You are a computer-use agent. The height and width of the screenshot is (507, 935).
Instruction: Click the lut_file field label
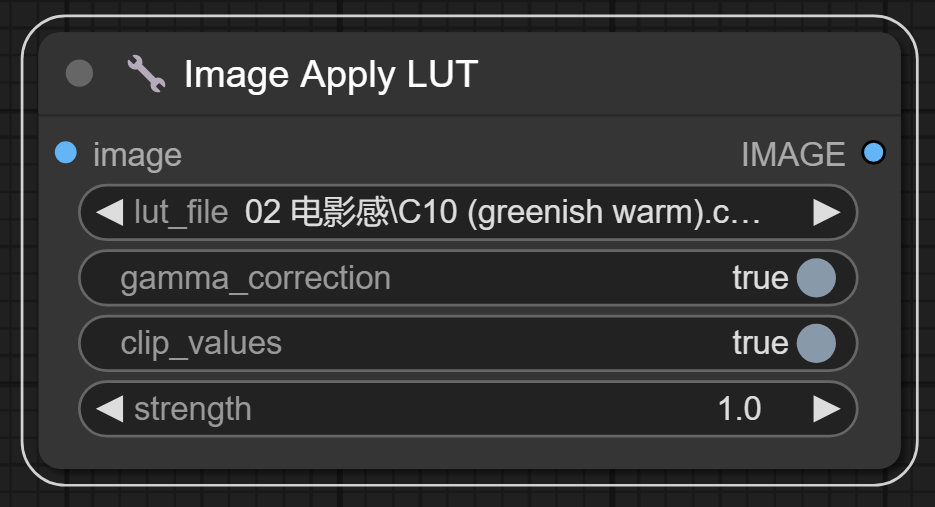(x=181, y=212)
